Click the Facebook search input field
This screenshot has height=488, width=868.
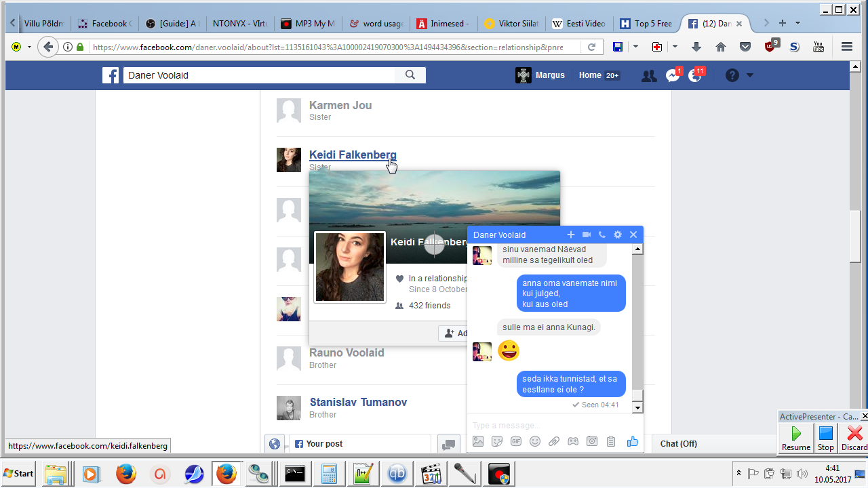point(260,75)
